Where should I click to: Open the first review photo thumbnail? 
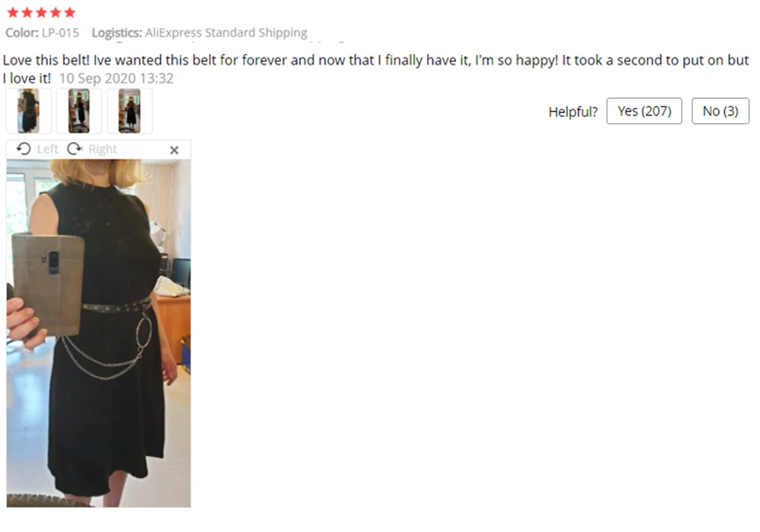point(29,111)
